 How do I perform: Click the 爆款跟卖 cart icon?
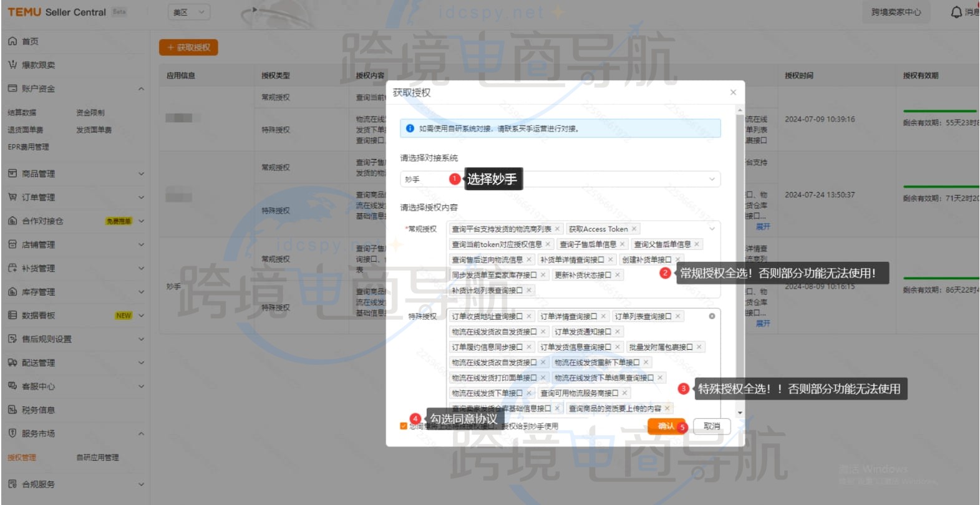pyautogui.click(x=12, y=65)
